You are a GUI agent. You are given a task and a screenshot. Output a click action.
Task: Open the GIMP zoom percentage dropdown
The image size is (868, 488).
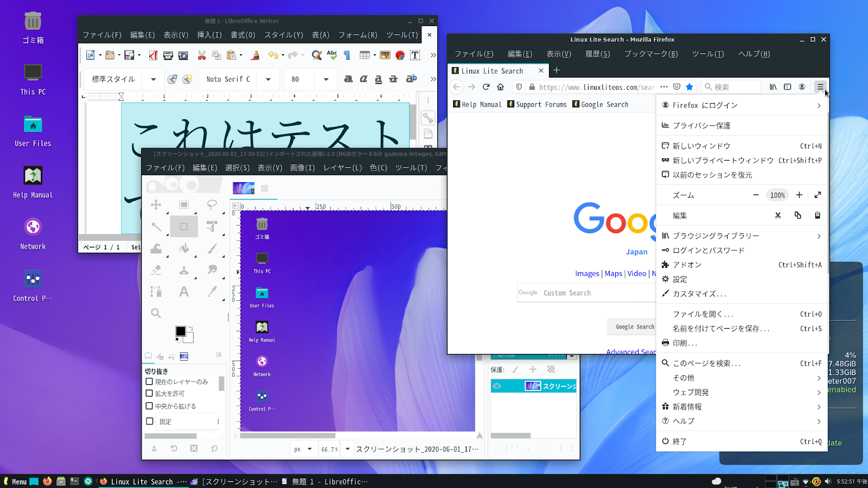coord(348,449)
